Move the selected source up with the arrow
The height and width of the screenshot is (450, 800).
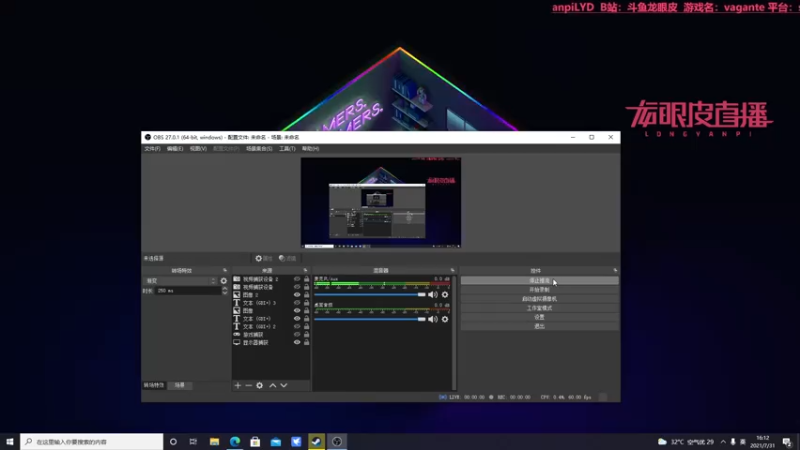tap(272, 385)
